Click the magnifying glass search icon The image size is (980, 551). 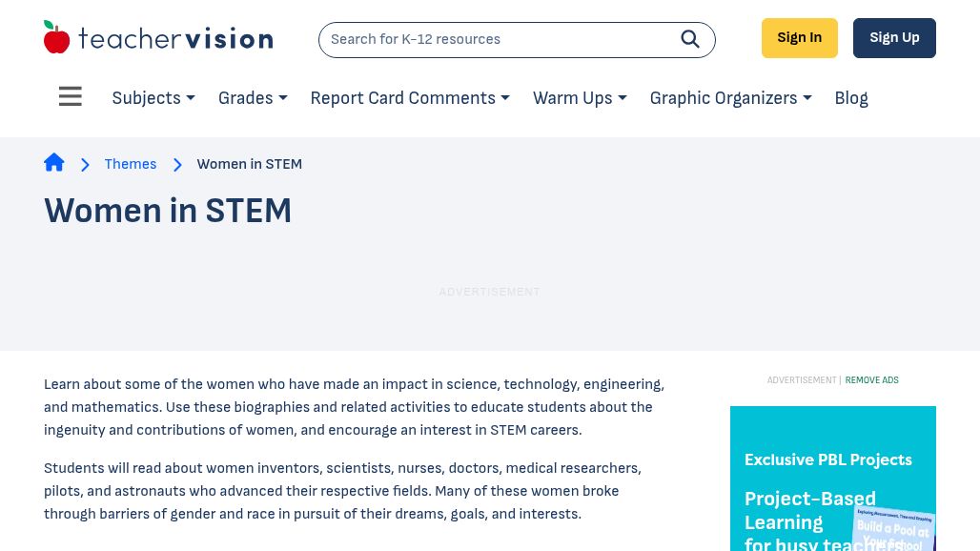coord(690,39)
